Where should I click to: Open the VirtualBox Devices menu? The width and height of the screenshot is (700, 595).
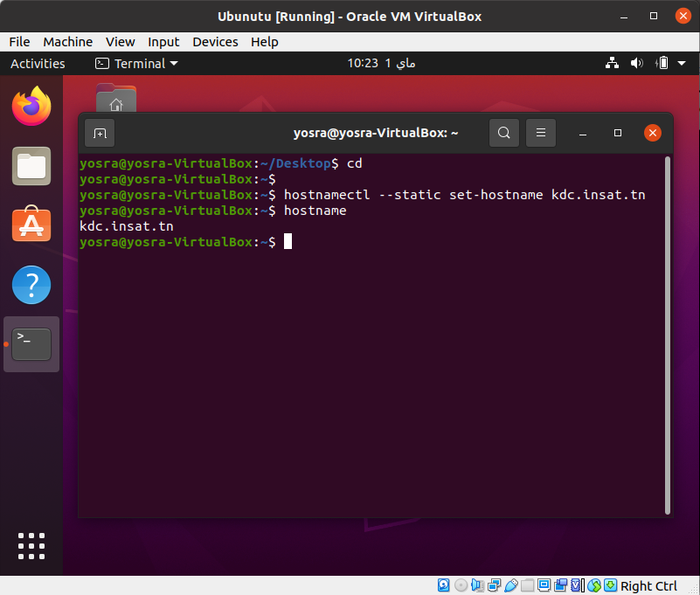coord(215,42)
